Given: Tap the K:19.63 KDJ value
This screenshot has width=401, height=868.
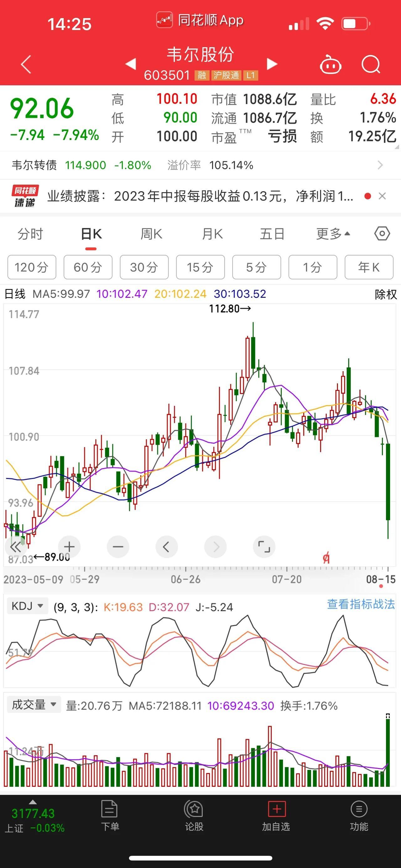Looking at the screenshot, I should click(x=123, y=607).
